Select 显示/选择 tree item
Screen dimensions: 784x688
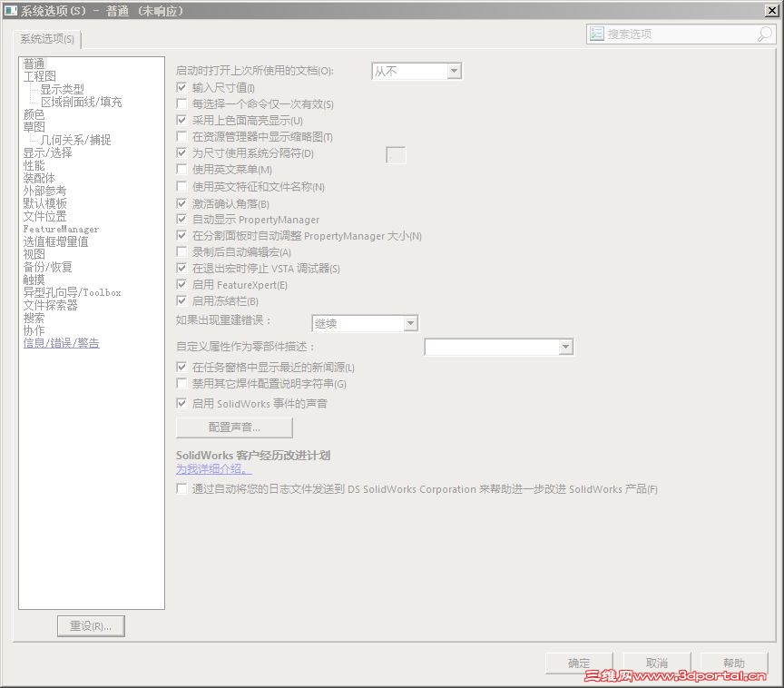(47, 152)
